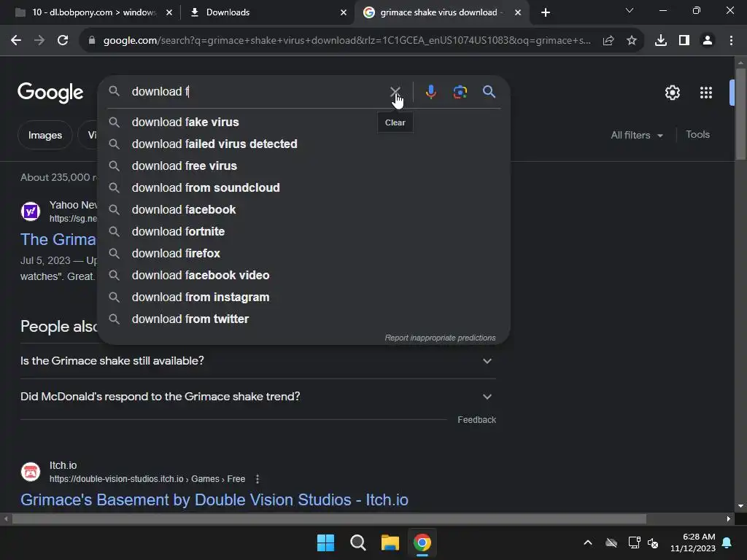The image size is (747, 560).
Task: Open Google Lens image search icon
Action: click(460, 91)
